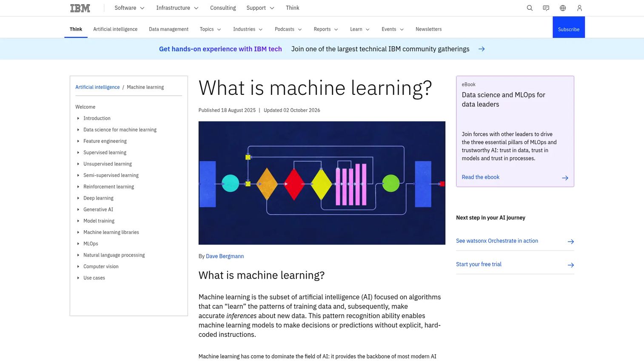
Task: Click Artificial intelligence breadcrumb link
Action: tap(97, 87)
